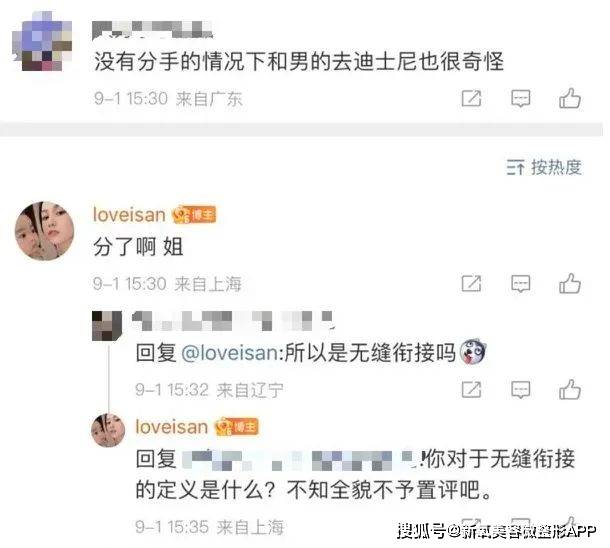Tap the 博主 badge next to first loveisan

pos(194,215)
